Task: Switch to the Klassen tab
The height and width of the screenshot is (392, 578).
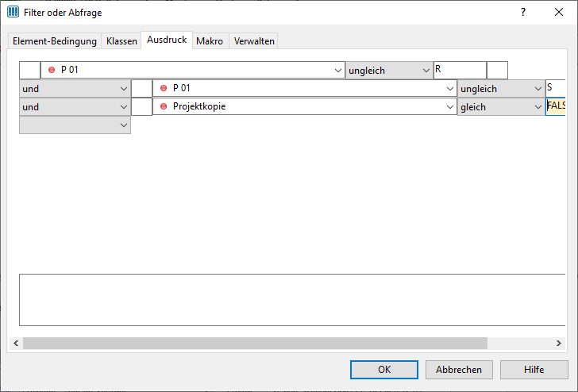Action: pos(121,41)
